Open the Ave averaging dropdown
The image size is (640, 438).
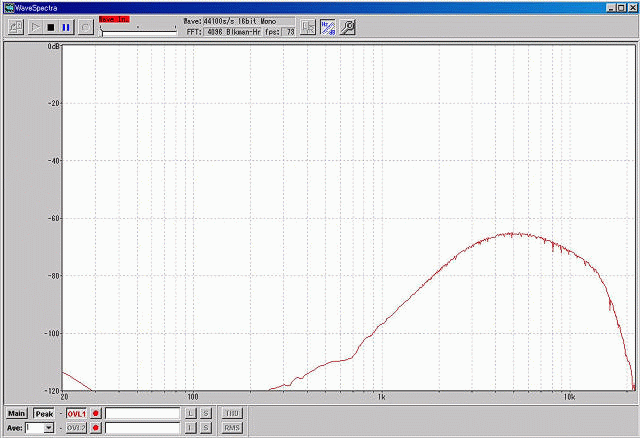(48, 428)
